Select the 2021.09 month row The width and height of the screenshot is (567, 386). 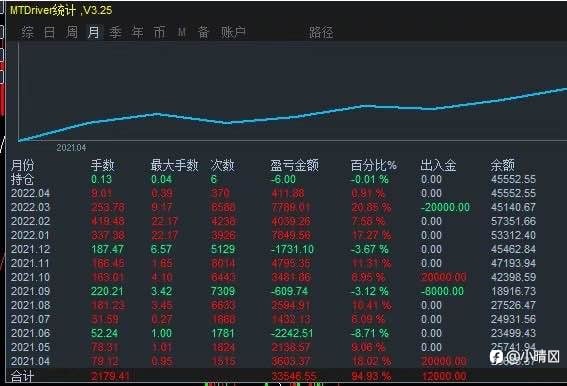pos(30,291)
